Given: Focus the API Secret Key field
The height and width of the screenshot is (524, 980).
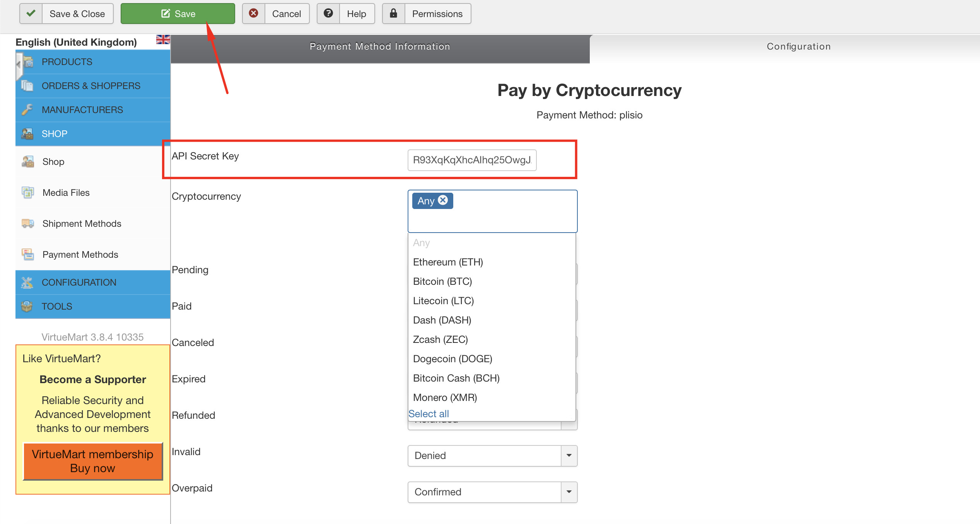Looking at the screenshot, I should [472, 160].
